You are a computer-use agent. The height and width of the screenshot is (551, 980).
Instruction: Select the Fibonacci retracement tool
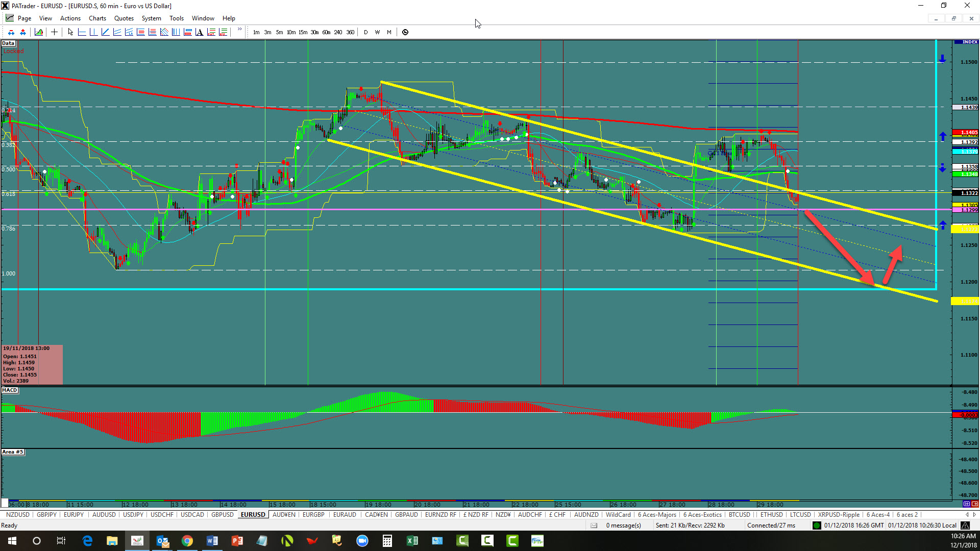[140, 32]
